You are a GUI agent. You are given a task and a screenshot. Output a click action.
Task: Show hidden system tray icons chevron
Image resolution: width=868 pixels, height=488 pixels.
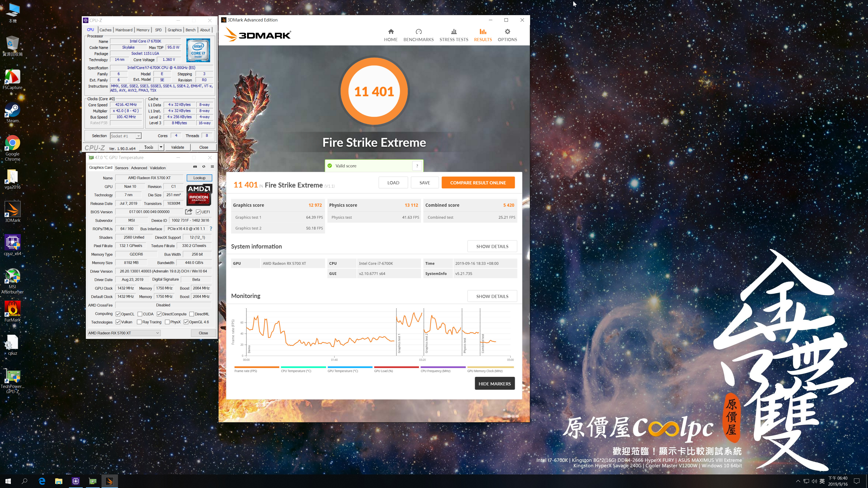pyautogui.click(x=798, y=481)
